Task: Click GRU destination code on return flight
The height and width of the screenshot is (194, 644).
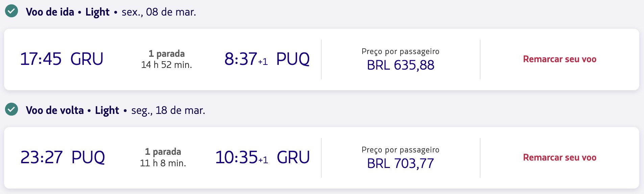Action: (293, 157)
